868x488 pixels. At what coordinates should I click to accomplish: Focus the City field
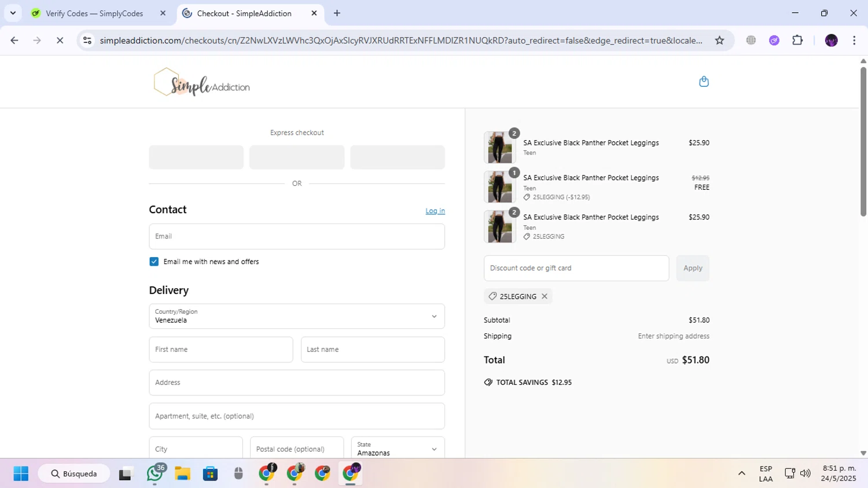196,448
